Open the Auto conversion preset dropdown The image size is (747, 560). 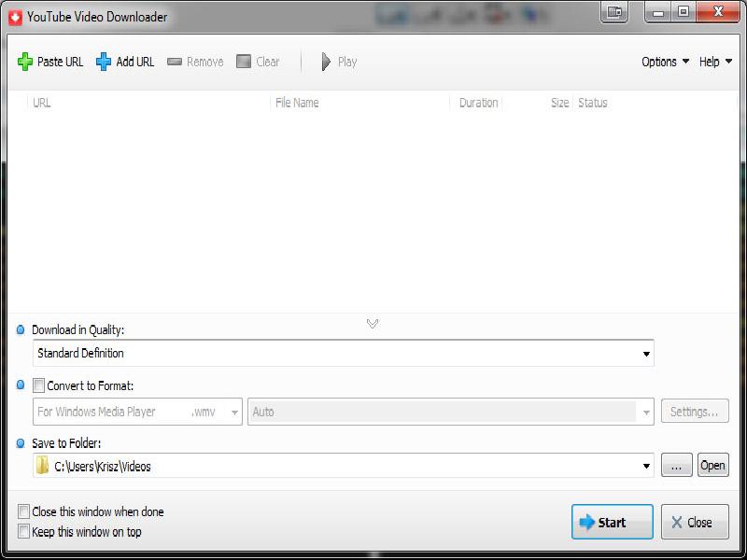click(x=451, y=412)
